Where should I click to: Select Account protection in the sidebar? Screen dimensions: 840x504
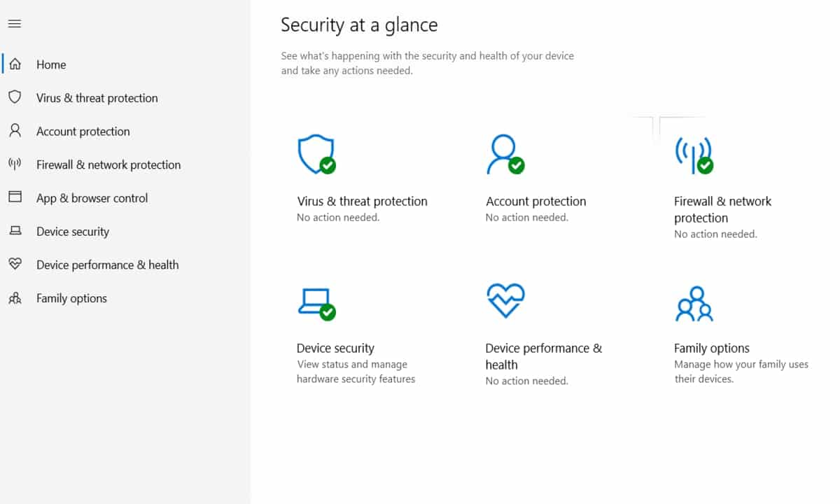(83, 132)
